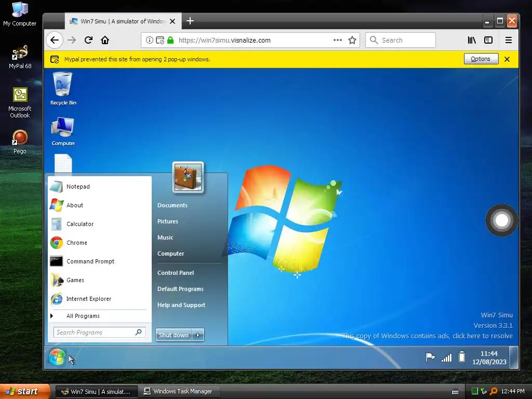Close the Win7 Simu tab

coord(172,21)
